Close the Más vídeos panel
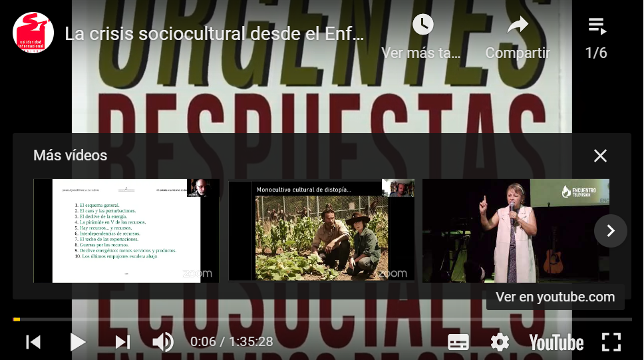Viewport: 644px width, 360px height. tap(600, 156)
